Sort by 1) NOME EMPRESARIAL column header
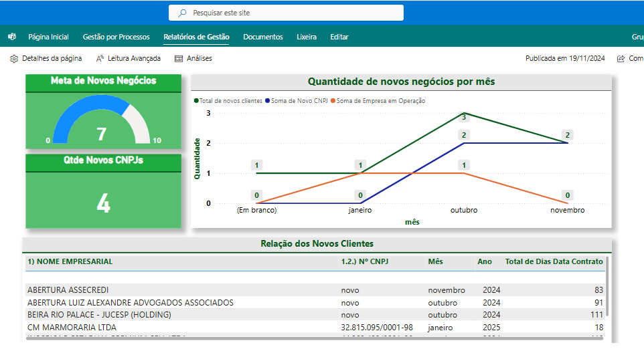The height and width of the screenshot is (355, 644). (70, 261)
